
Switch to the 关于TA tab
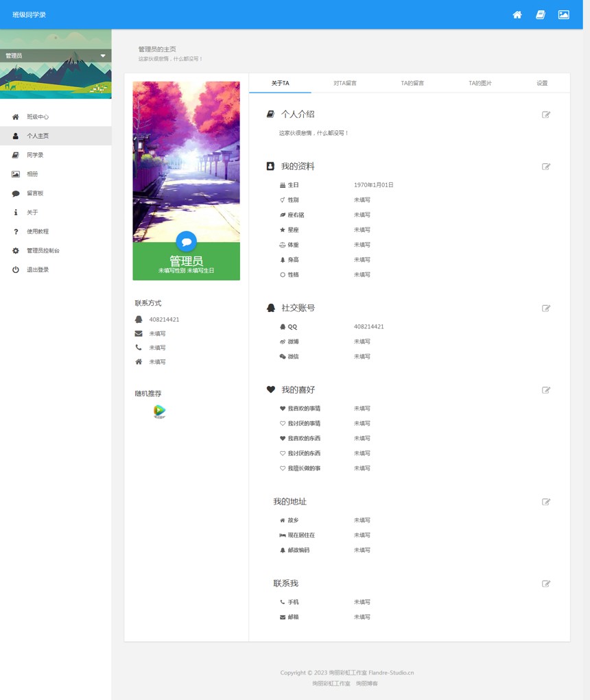pyautogui.click(x=280, y=83)
